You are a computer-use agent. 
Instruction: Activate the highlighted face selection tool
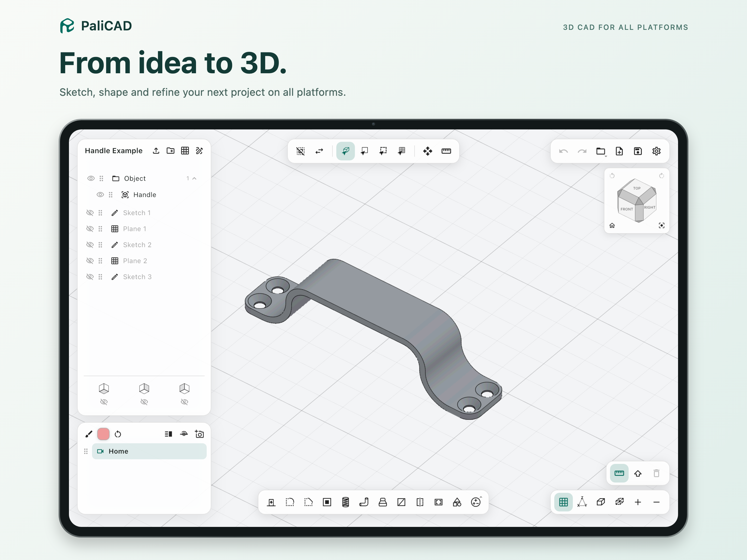346,151
